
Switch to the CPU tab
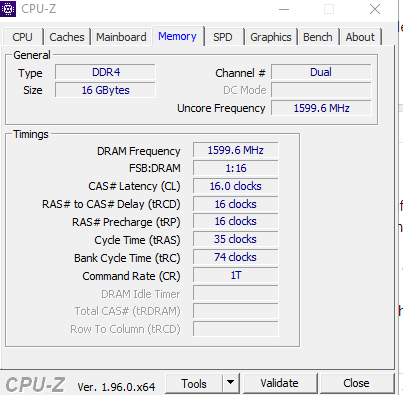(x=23, y=37)
